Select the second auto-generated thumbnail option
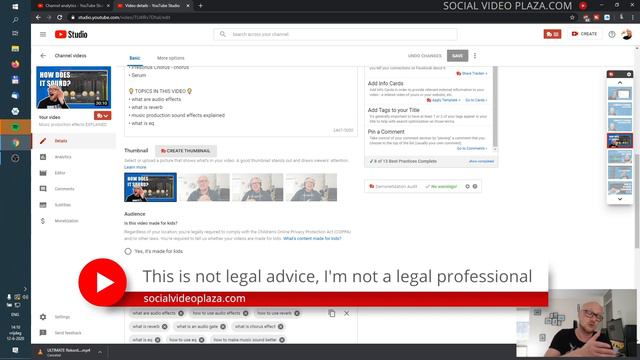 pyautogui.click(x=258, y=187)
